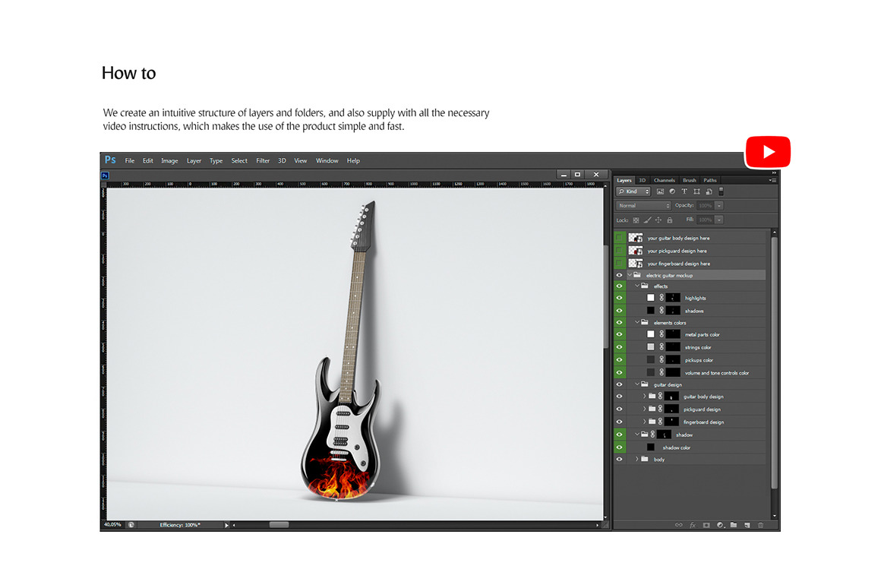
Task: Hide the shadows layer visibility eye
Action: point(619,310)
